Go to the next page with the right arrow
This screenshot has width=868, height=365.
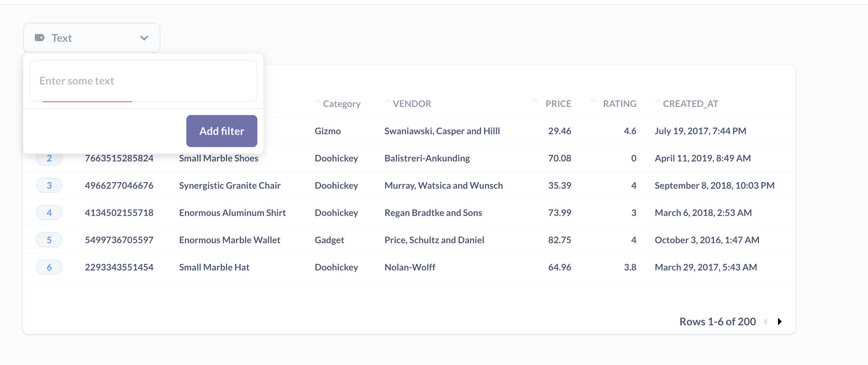[780, 322]
